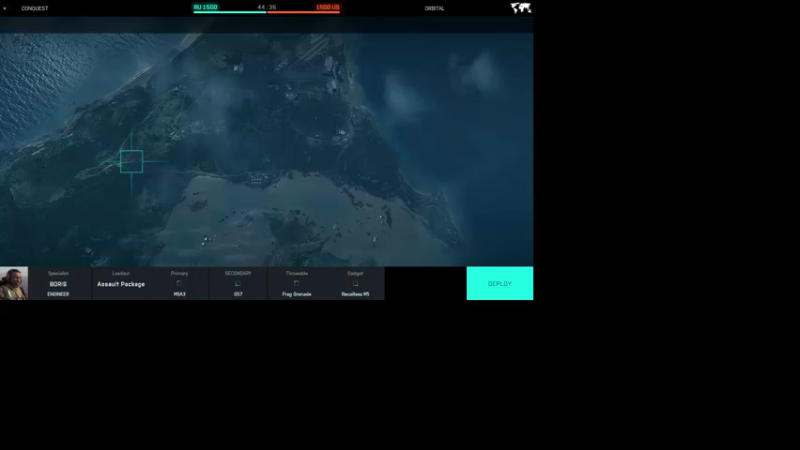Image resolution: width=800 pixels, height=450 pixels.
Task: Click the Gadget heading
Action: [x=355, y=273]
